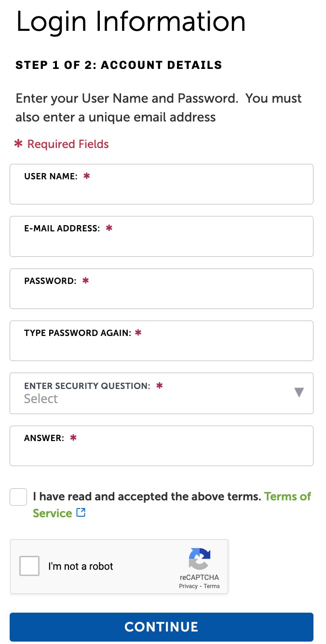Viewport: 326px width, 644px height.
Task: Click the asterisk beside User Name label
Action: coord(87,176)
